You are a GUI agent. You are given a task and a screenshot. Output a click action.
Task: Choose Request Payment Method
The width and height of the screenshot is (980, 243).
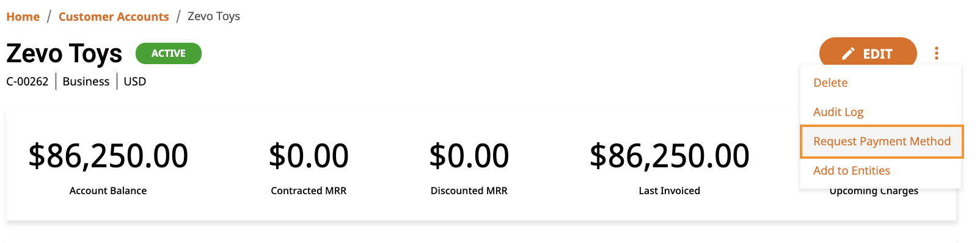point(882,142)
